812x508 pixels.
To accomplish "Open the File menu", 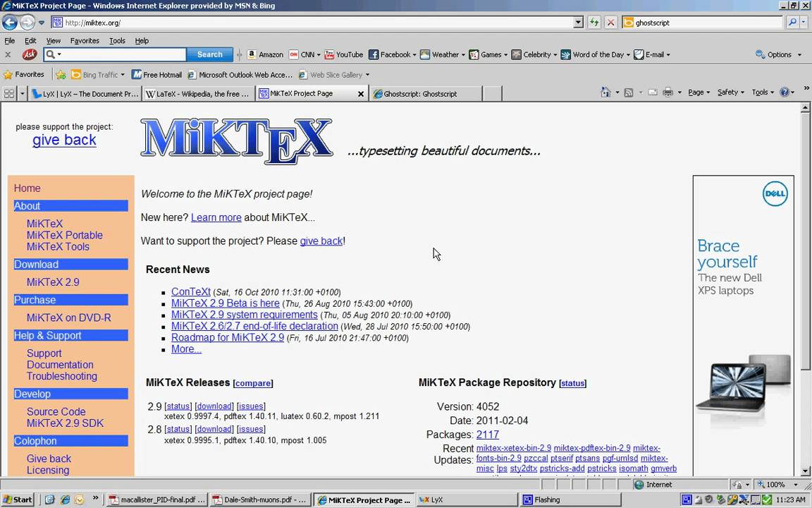I will tap(9, 40).
